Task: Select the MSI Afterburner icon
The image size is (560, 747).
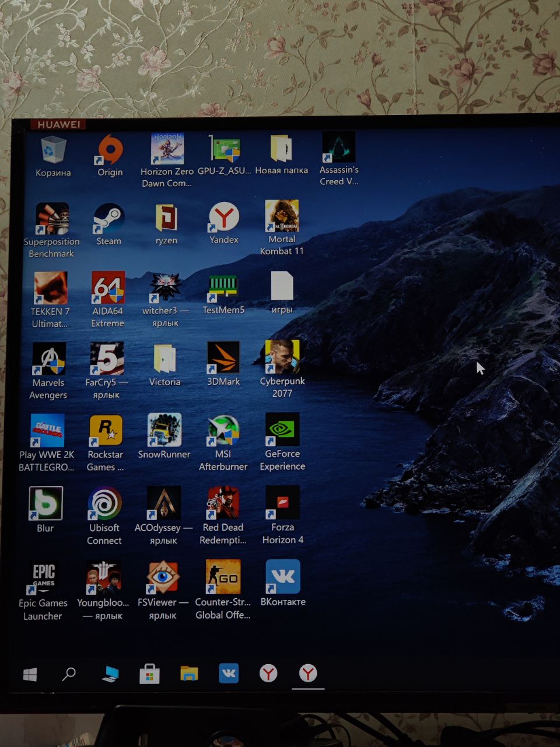Action: pos(223,430)
